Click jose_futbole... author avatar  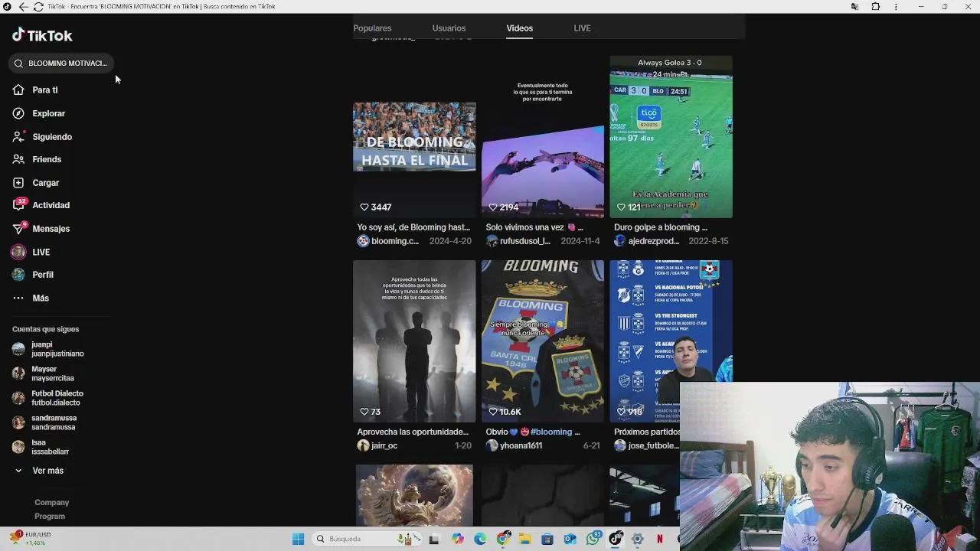point(620,445)
